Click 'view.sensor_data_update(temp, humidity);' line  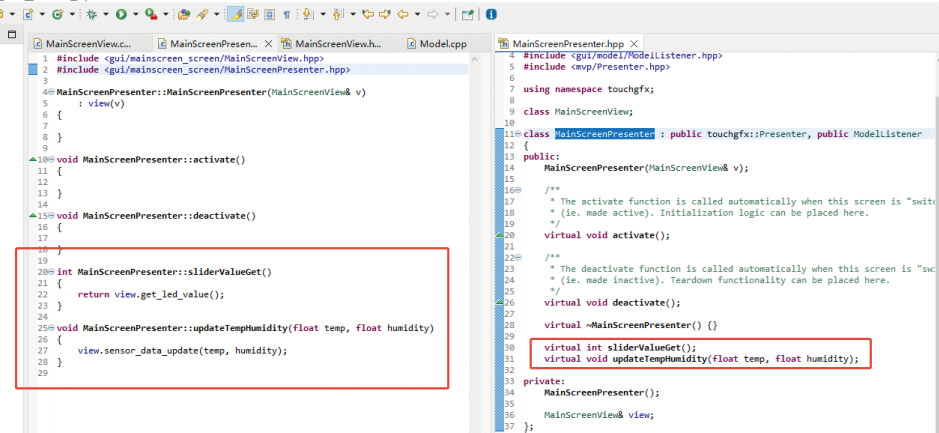pos(183,351)
